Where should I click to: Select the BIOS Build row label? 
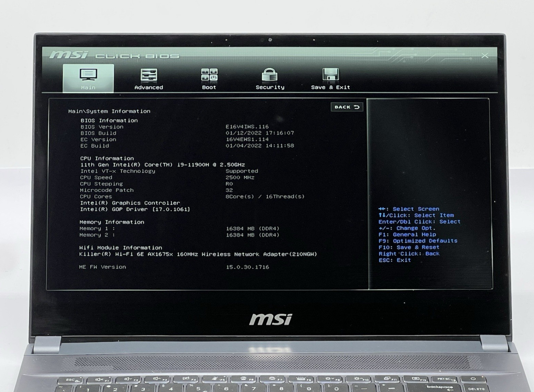tap(98, 133)
